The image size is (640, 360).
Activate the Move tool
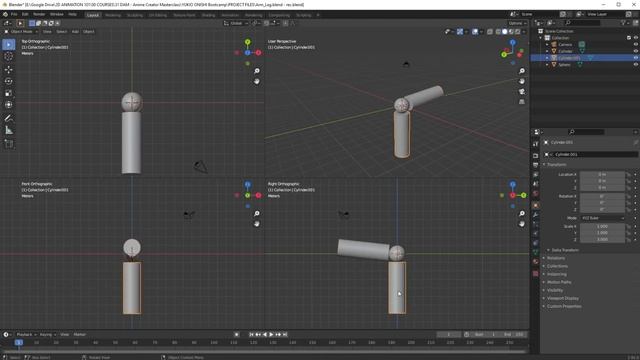(x=9, y=69)
